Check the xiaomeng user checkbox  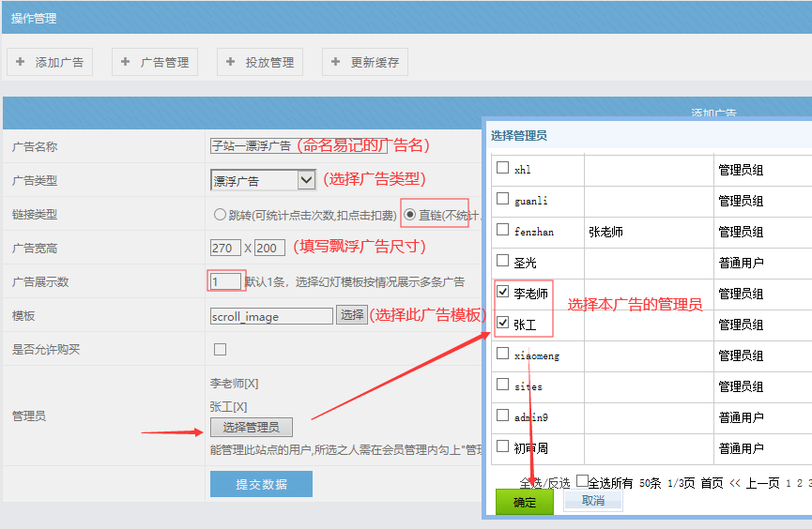coord(503,355)
